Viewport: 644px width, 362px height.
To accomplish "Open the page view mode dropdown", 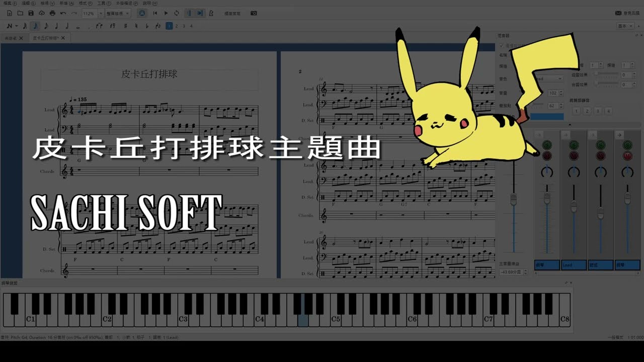I will tap(118, 13).
